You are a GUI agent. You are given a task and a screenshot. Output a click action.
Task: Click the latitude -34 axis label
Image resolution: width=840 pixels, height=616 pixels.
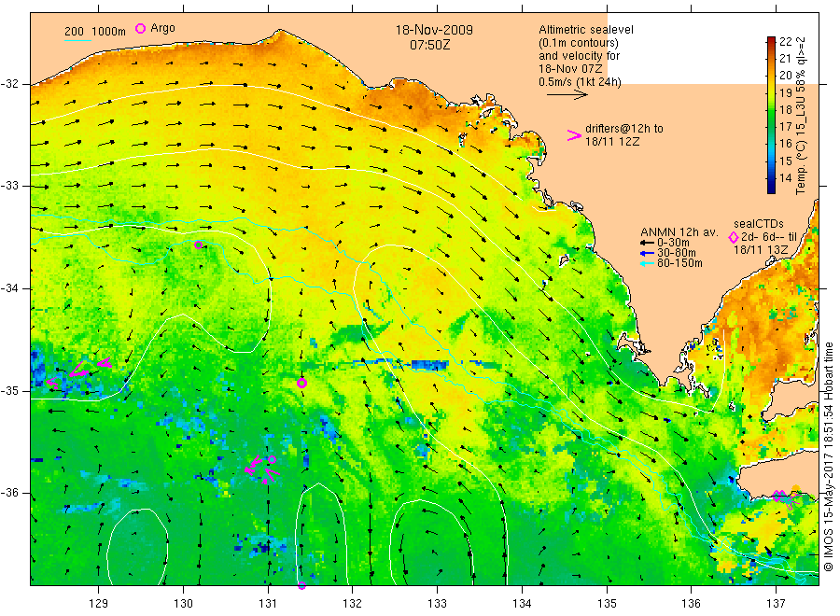pos(10,288)
